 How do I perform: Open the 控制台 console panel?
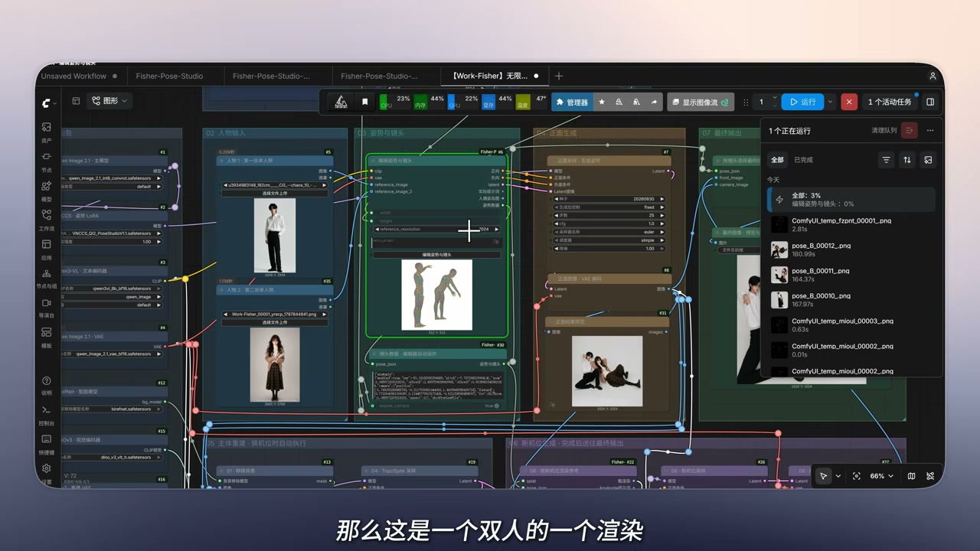click(47, 414)
